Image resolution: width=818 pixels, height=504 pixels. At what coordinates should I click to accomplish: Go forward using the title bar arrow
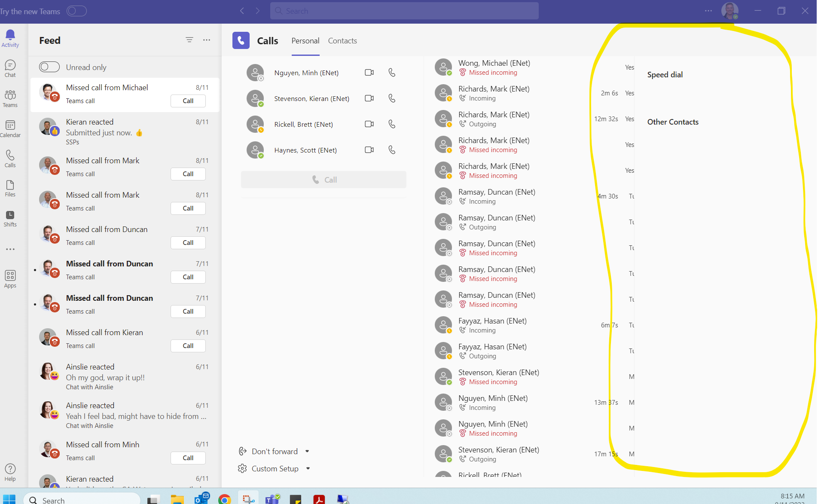[258, 11]
